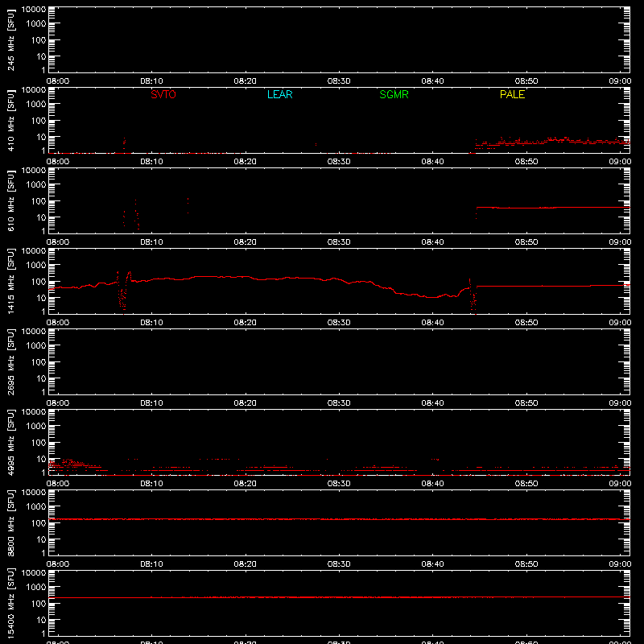
Task: Click the 100 y-axis value on 610 MHz panel
Action: point(39,201)
